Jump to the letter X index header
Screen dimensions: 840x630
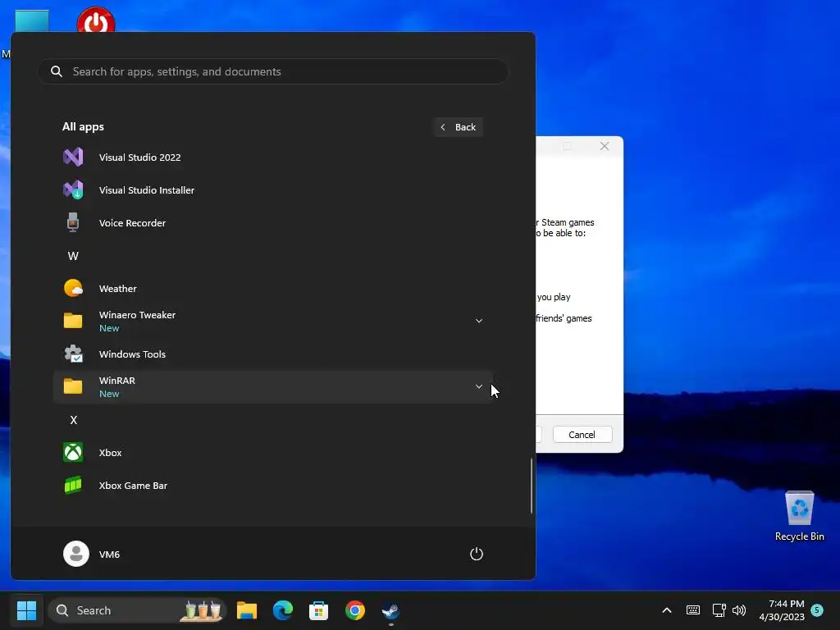(73, 419)
